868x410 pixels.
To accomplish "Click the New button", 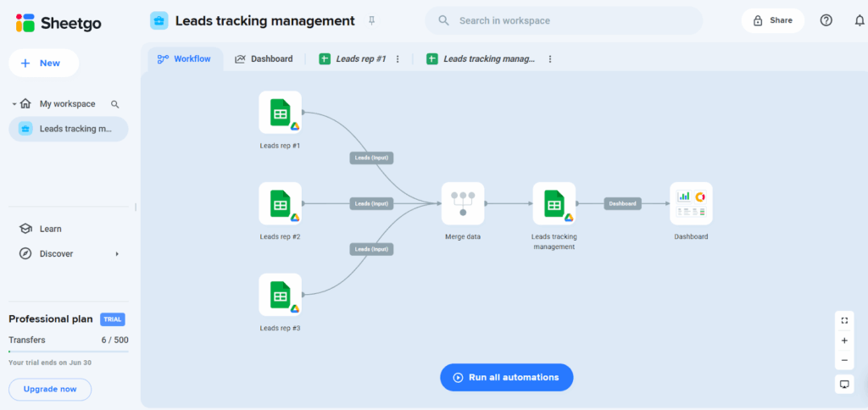I will [44, 63].
